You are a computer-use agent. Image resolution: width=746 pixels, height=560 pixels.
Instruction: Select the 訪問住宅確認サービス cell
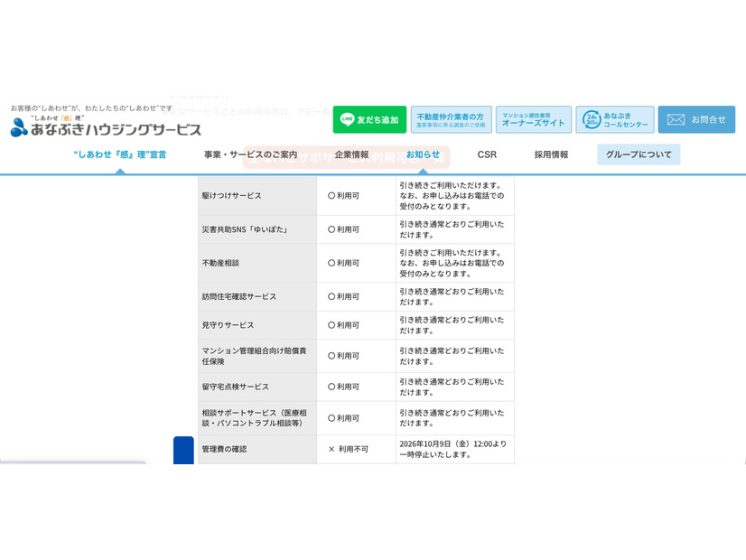pyautogui.click(x=257, y=296)
